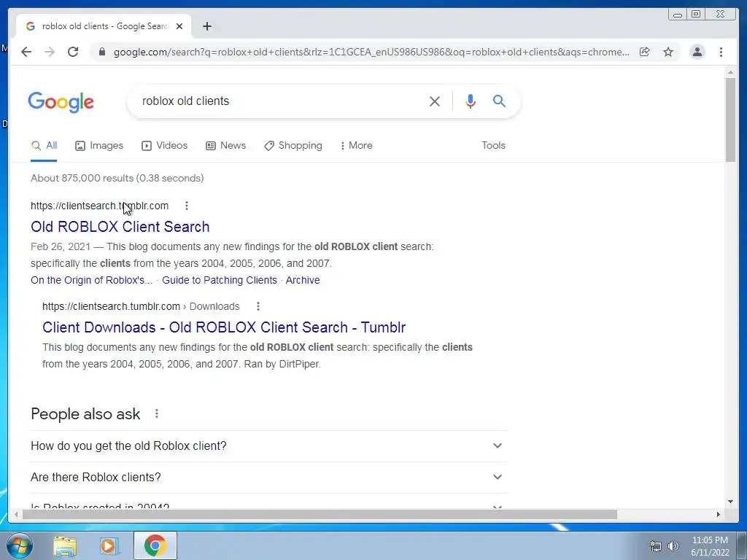Click https://clientsearch.tumblr.com URL of first result

tap(99, 206)
